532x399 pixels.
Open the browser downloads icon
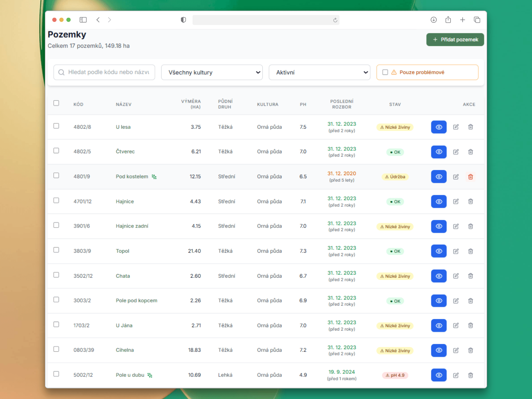(x=434, y=20)
